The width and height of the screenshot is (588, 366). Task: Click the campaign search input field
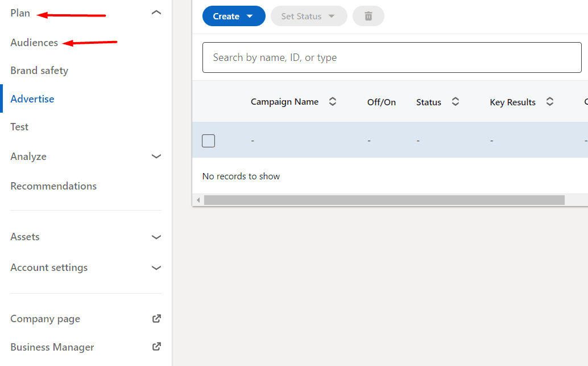coord(392,57)
